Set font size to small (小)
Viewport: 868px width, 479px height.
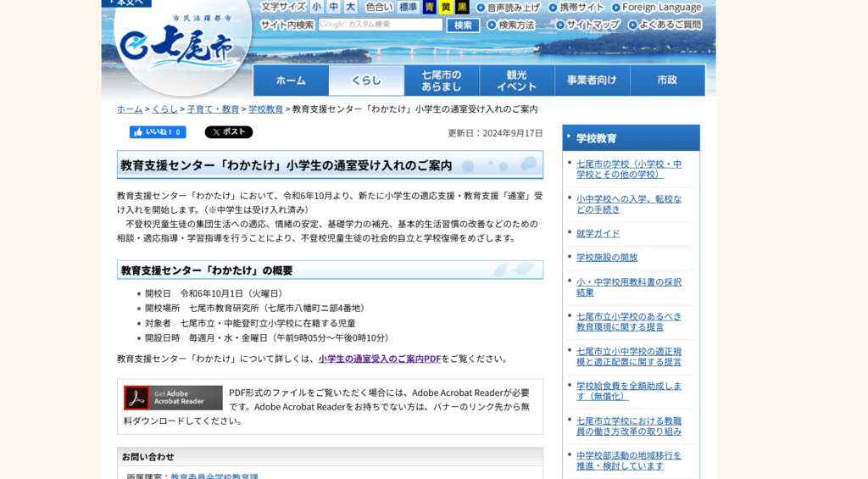pos(316,7)
